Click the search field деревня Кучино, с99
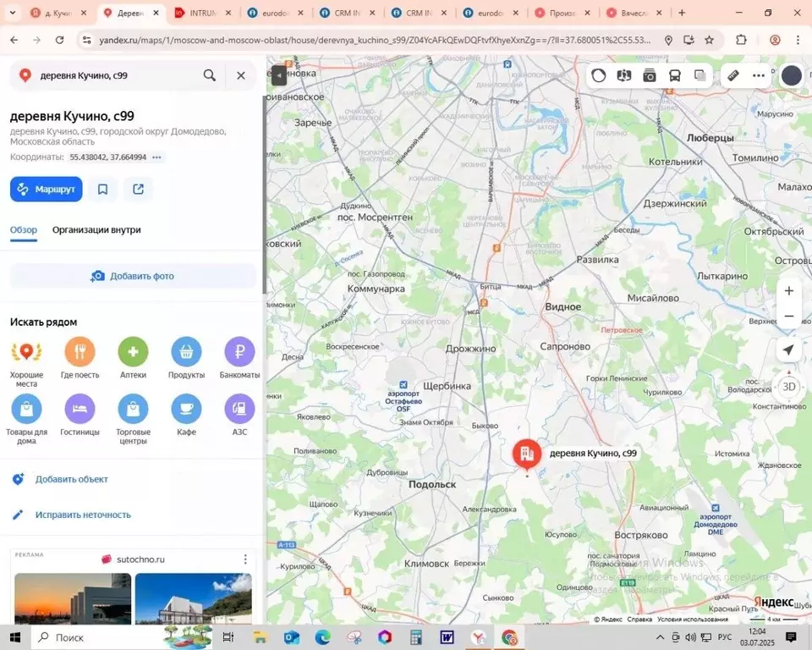 click(117, 75)
